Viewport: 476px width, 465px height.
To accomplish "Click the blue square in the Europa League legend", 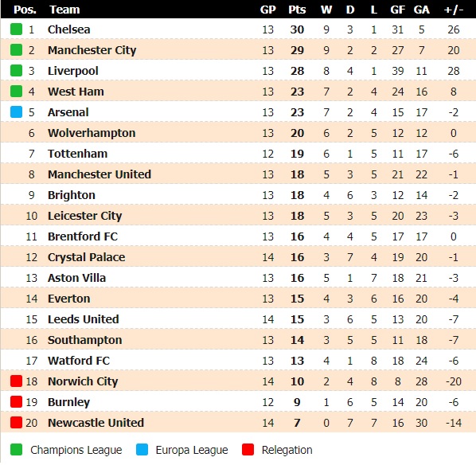I will [142, 450].
